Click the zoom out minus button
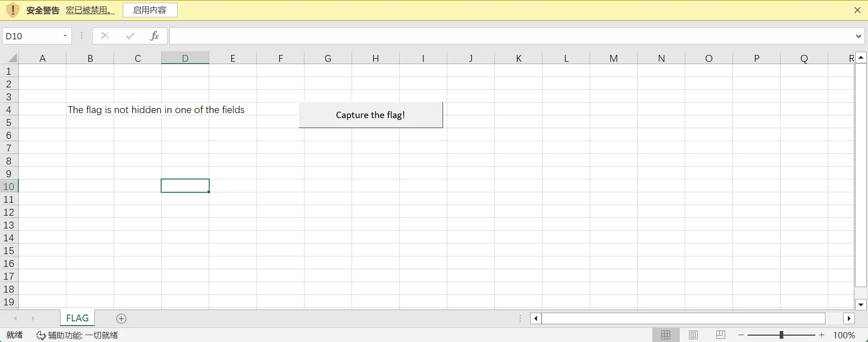 (741, 335)
